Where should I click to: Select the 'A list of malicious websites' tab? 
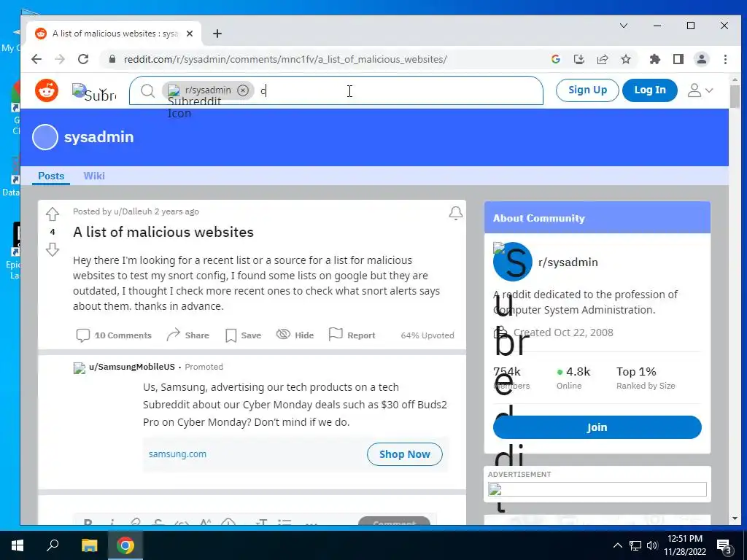(x=115, y=34)
